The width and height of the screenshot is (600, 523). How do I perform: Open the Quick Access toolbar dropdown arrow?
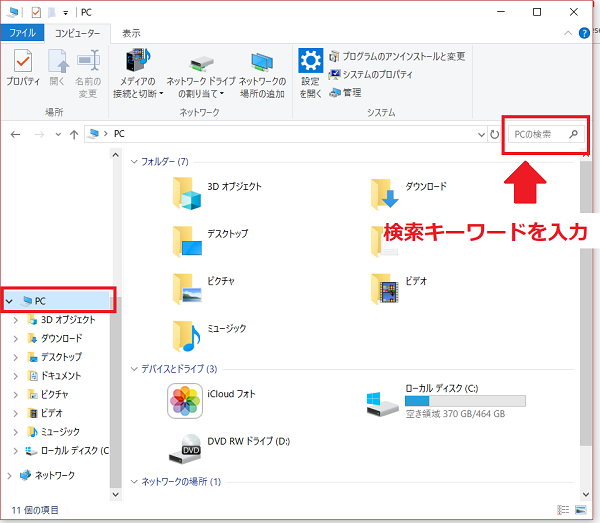pos(66,13)
